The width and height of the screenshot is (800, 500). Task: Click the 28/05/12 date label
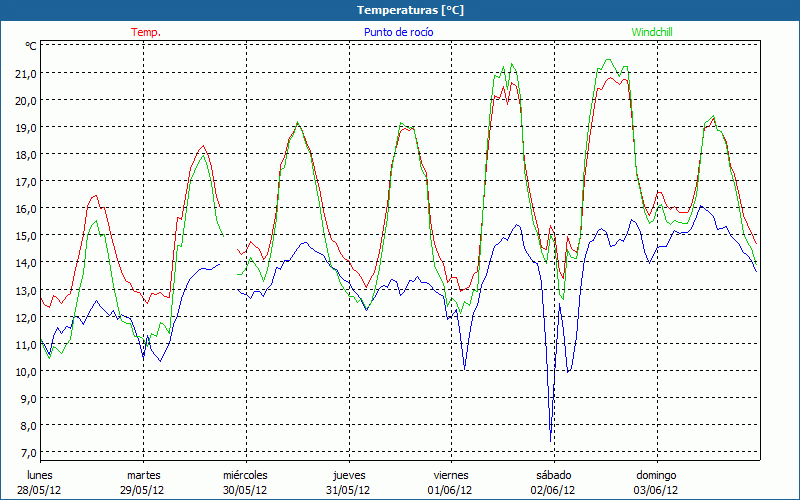[40, 490]
